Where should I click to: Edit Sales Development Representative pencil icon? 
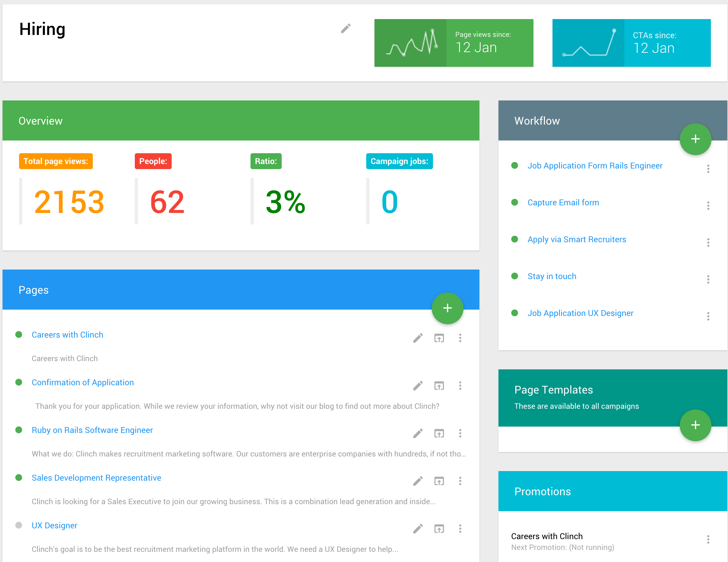pyautogui.click(x=418, y=481)
